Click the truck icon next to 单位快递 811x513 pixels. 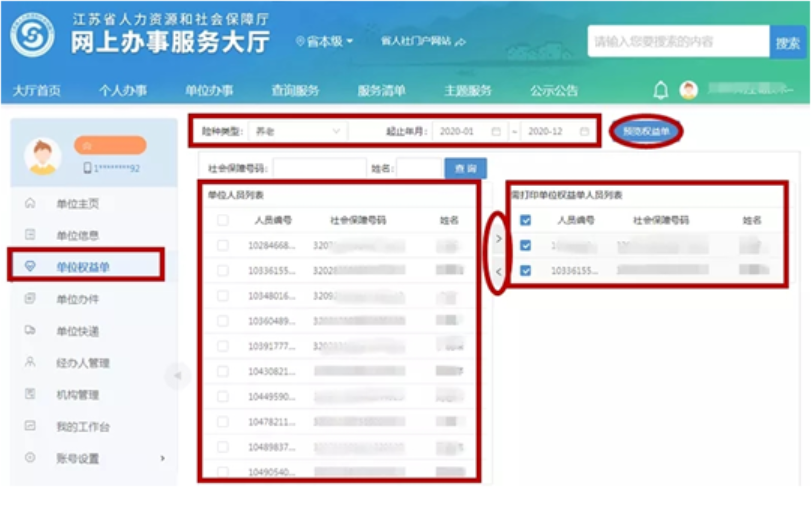[30, 330]
